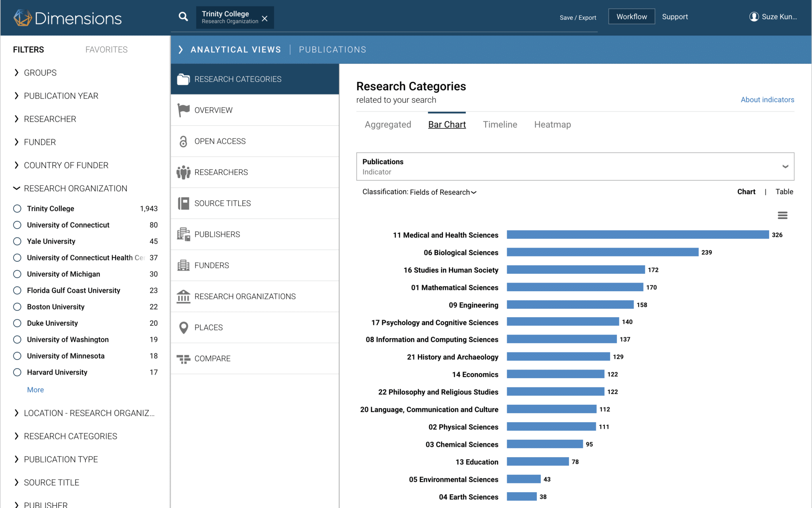Click the Research Categories folder icon
Viewport: 812px width, 508px height.
pyautogui.click(x=183, y=79)
